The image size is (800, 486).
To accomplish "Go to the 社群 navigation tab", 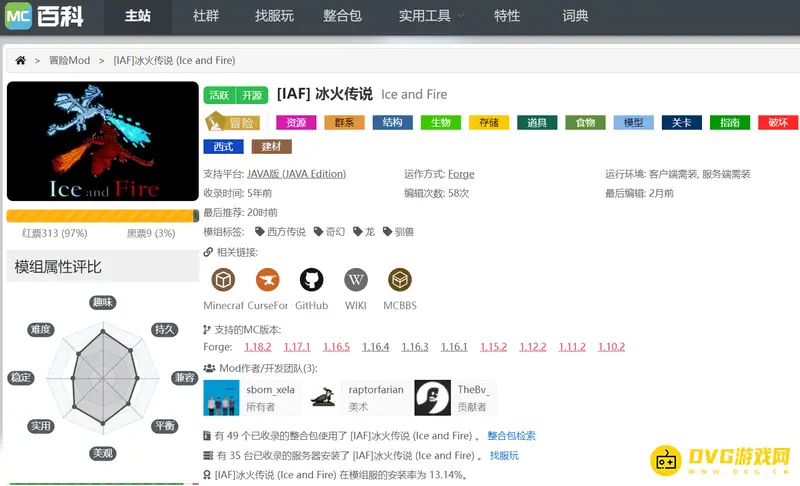I will (206, 16).
